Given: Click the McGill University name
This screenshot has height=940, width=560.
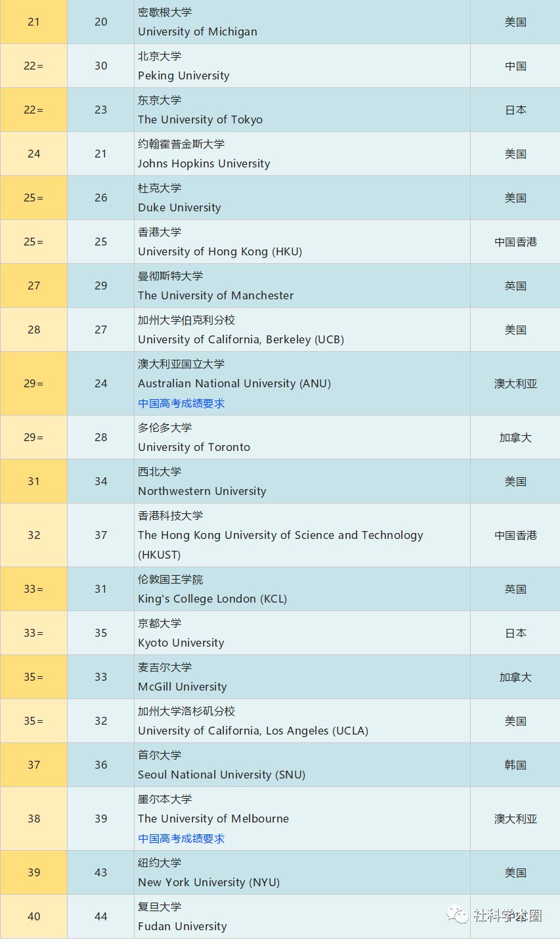Looking at the screenshot, I should 182,687.
